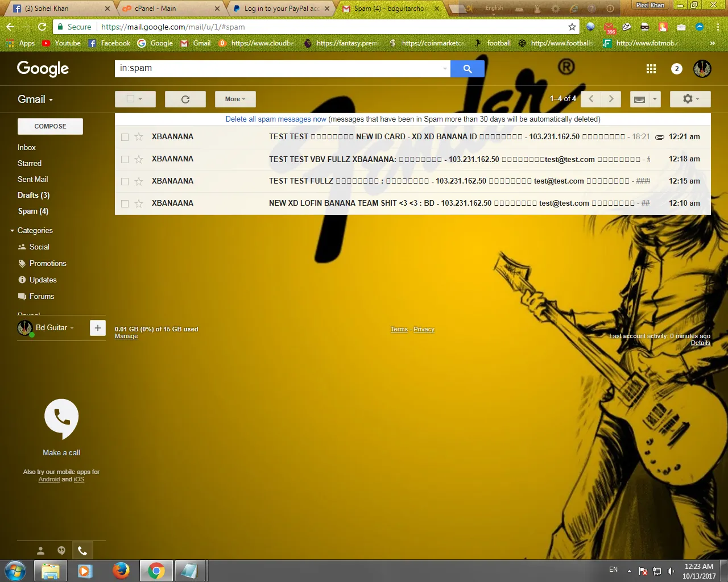Screen dimensions: 728x582
Task: Open Drafts (3) folder
Action: pos(34,195)
